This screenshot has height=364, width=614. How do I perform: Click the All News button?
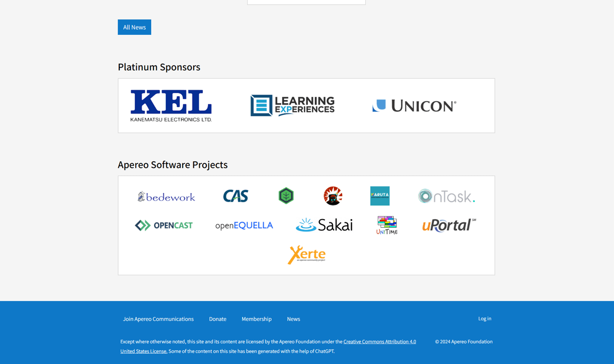(134, 27)
